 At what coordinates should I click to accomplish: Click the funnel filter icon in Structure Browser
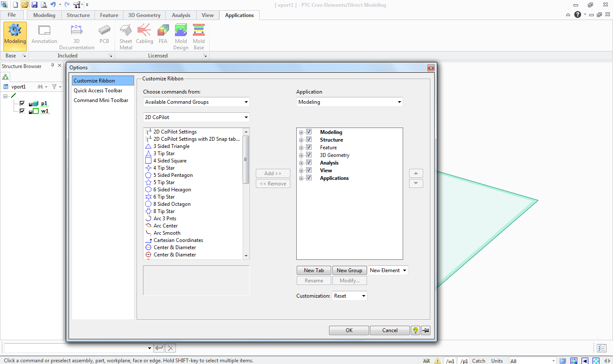[54, 86]
